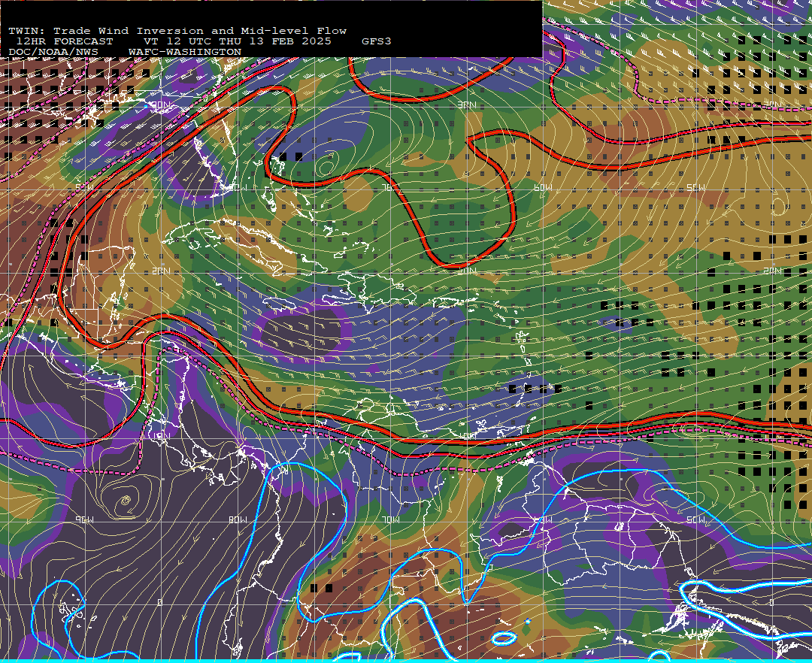The height and width of the screenshot is (663, 812).
Task: Click the 10N label near Costa Rica
Action: [161, 436]
